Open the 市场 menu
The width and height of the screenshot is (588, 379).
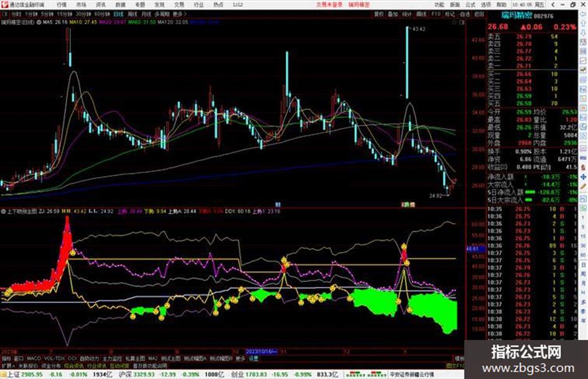[81, 5]
